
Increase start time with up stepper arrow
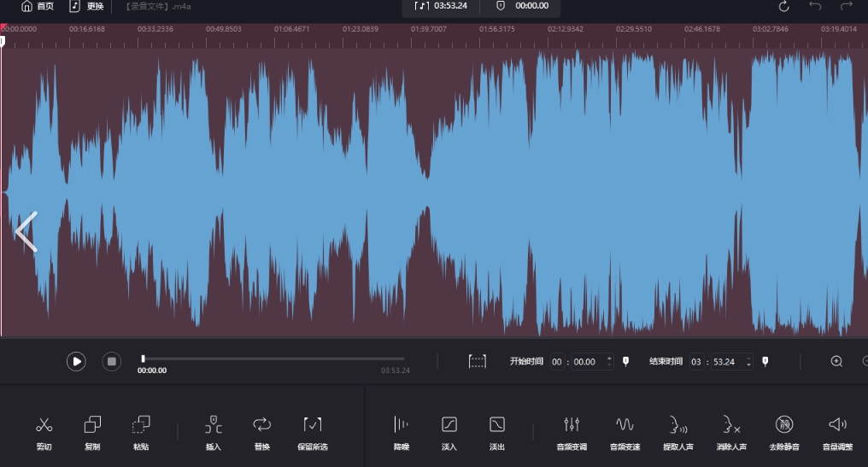click(609, 358)
